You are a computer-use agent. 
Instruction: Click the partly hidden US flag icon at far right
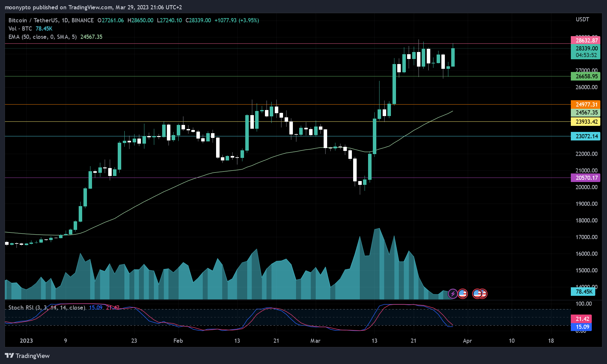[484, 294]
